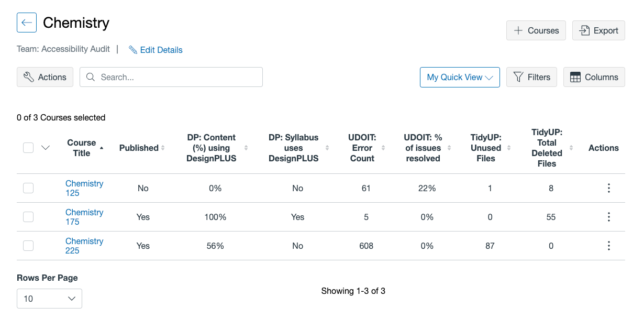Click the back arrow icon beside Chemistry
The height and width of the screenshot is (319, 644).
point(27,23)
